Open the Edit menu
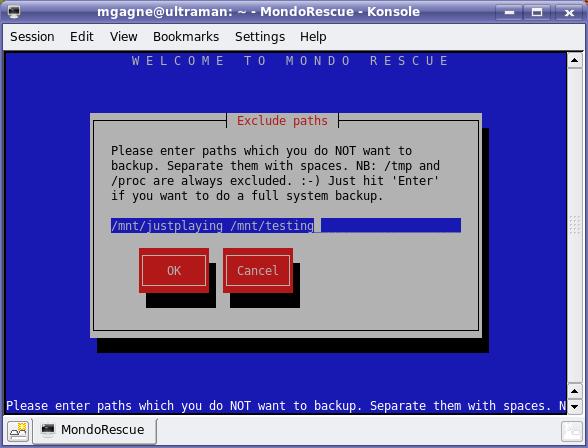The width and height of the screenshot is (588, 448). coord(82,37)
